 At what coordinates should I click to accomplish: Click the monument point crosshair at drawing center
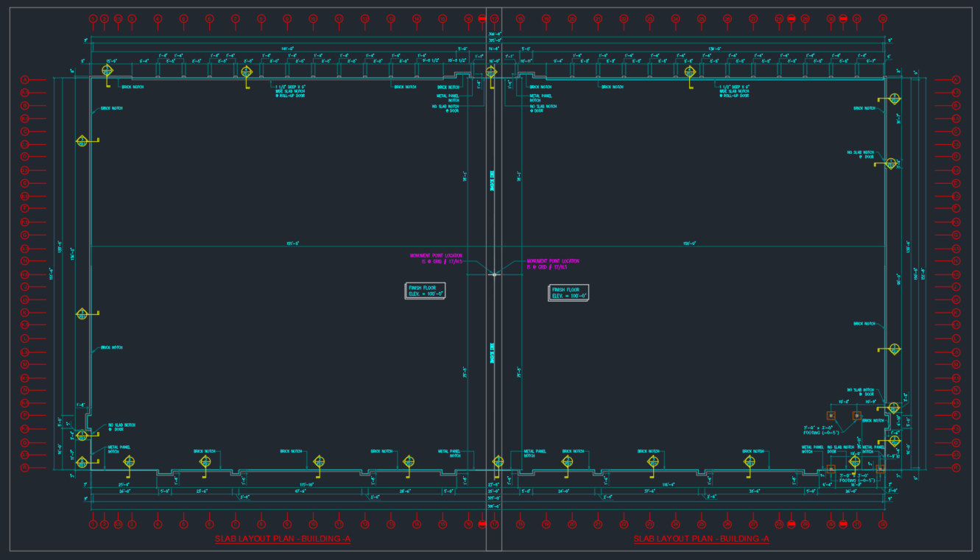494,274
